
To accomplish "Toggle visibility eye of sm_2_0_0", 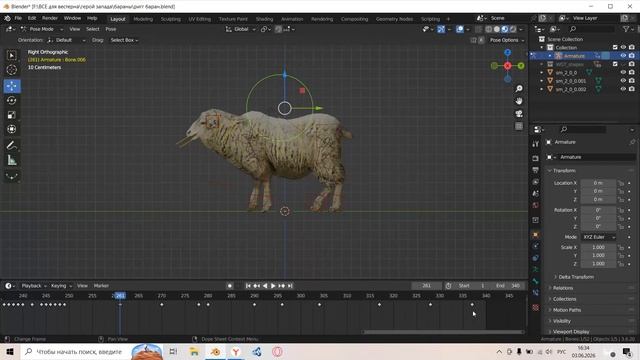I will [x=623, y=72].
